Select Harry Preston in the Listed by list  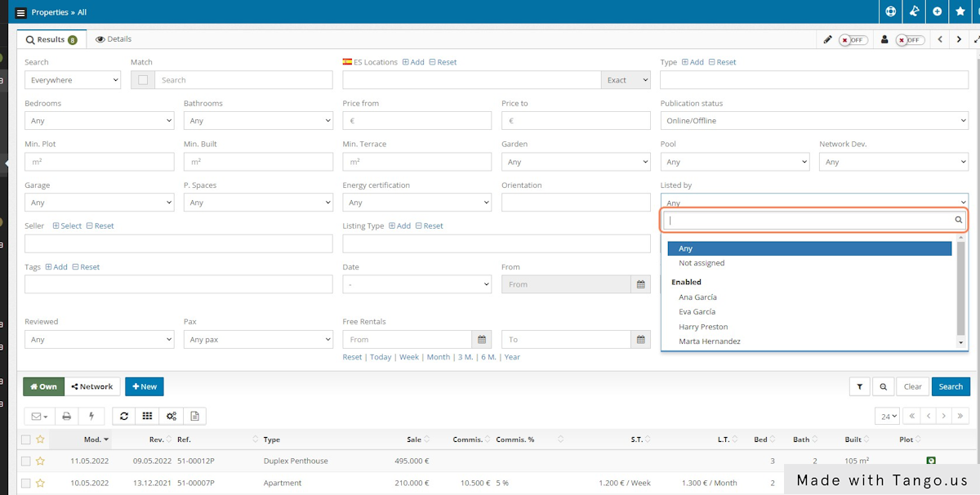pos(703,326)
